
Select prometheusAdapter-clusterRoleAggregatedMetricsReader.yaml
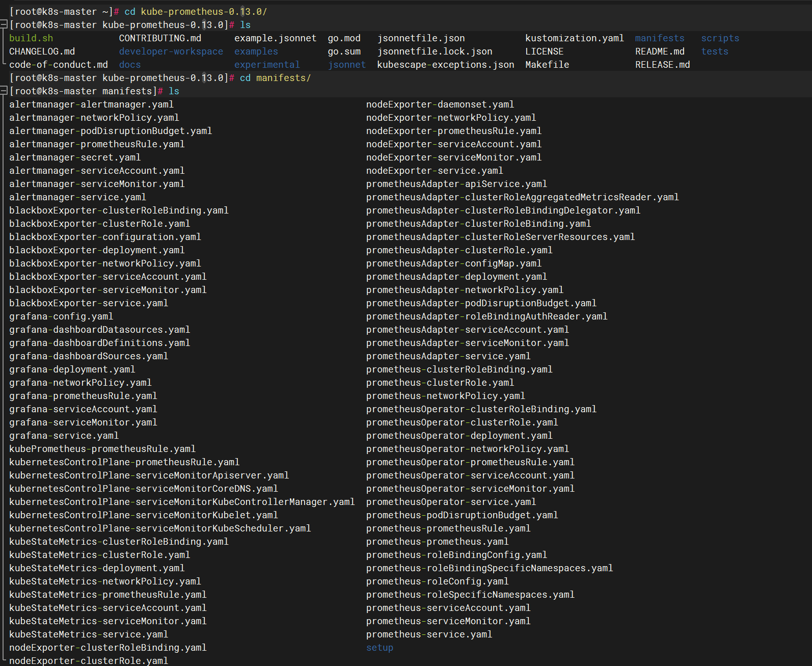[x=523, y=197]
